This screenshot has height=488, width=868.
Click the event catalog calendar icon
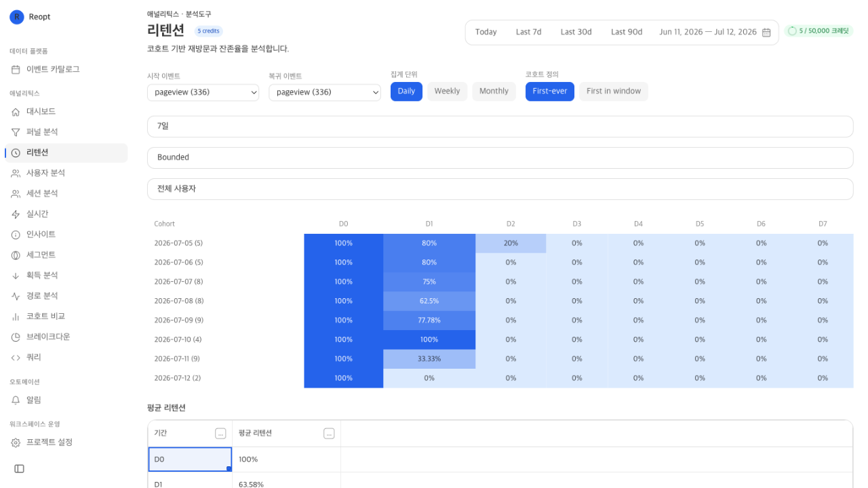(16, 70)
